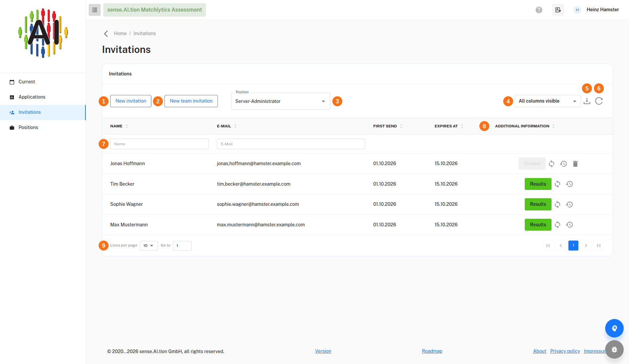Open the bug report floating button
Image resolution: width=629 pixels, height=364 pixels.
pyautogui.click(x=614, y=349)
